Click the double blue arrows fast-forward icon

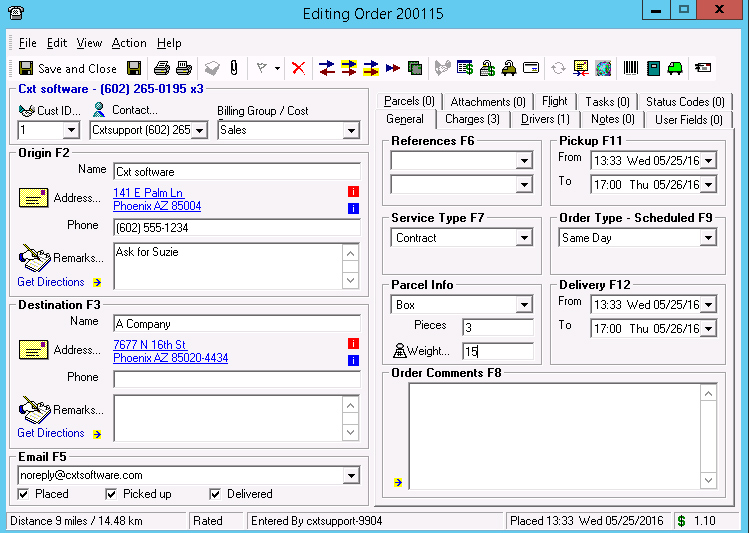coord(393,68)
